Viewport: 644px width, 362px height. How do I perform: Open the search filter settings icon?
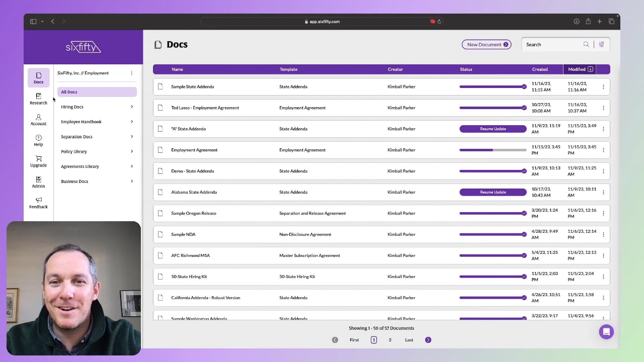click(601, 45)
